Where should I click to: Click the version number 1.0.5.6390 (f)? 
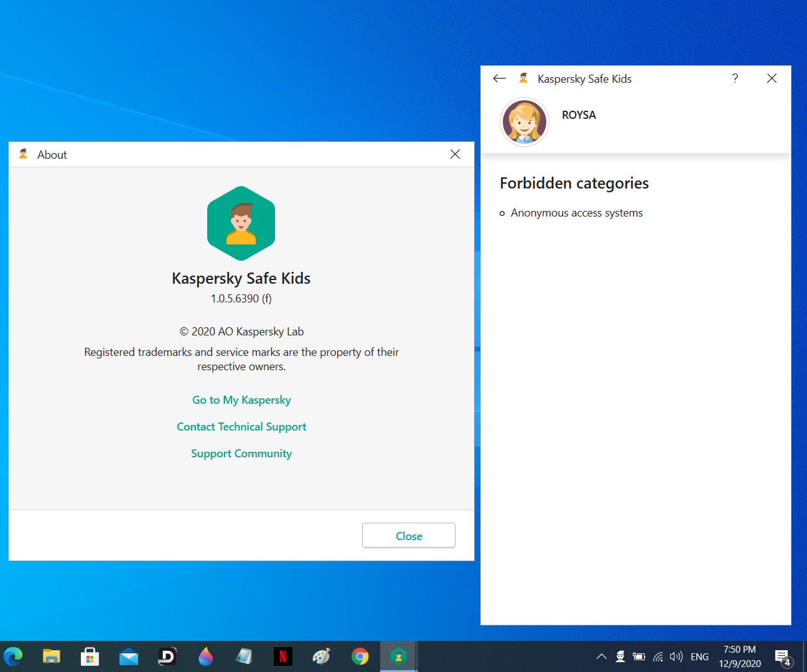pyautogui.click(x=241, y=299)
